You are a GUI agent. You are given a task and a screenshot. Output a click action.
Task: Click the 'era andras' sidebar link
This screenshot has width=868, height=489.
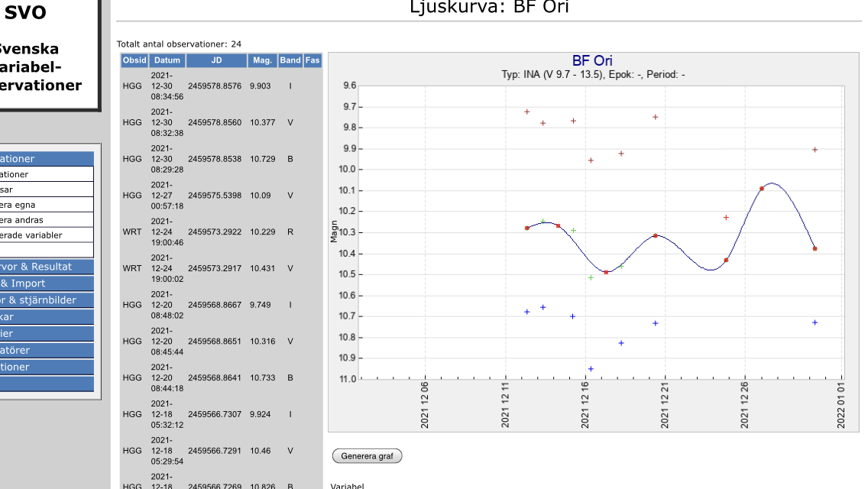(x=46, y=220)
